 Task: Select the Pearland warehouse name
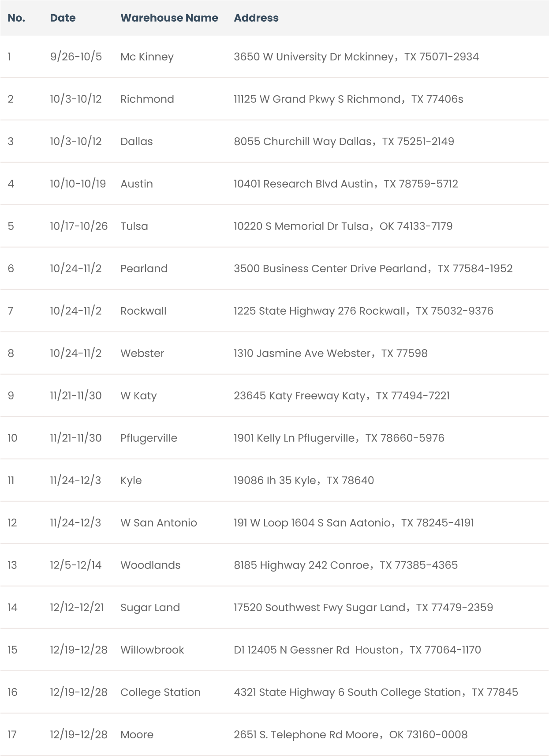[x=144, y=269]
